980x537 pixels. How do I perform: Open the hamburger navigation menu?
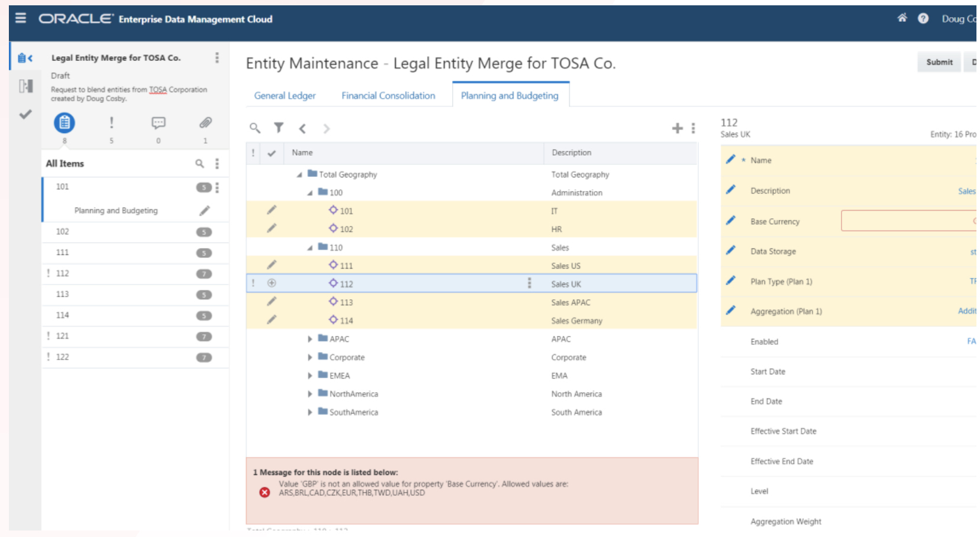(x=21, y=18)
